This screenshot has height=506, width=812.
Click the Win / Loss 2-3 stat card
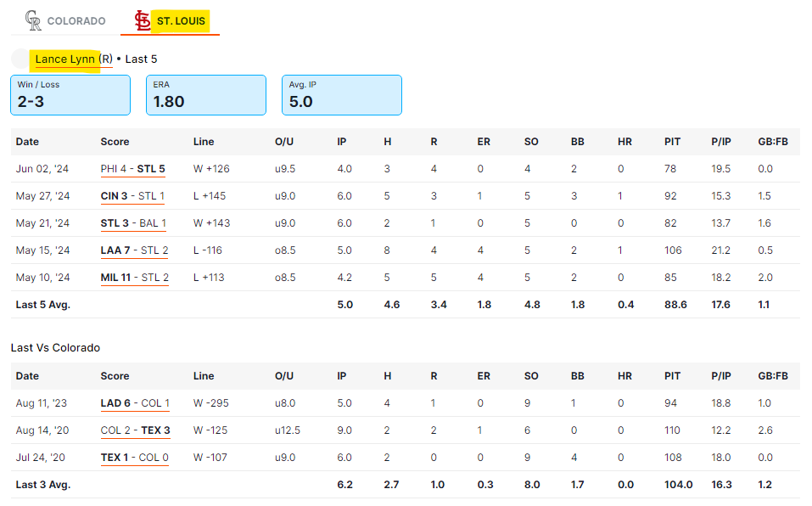click(70, 95)
